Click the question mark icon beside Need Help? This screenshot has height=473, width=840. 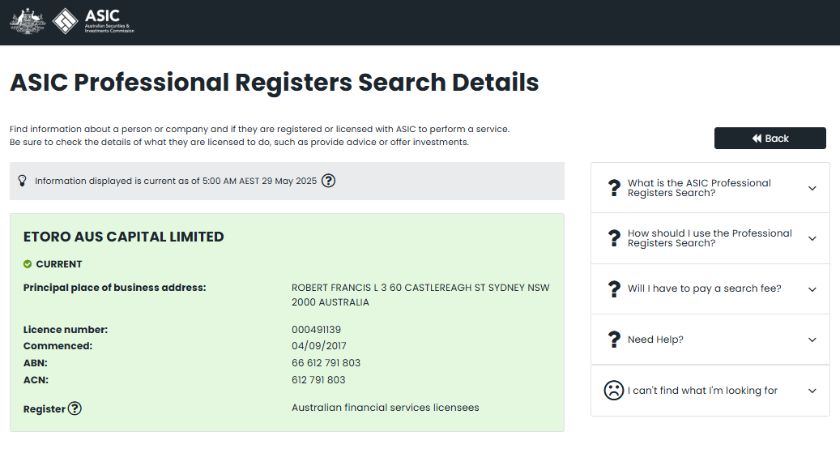[614, 340]
